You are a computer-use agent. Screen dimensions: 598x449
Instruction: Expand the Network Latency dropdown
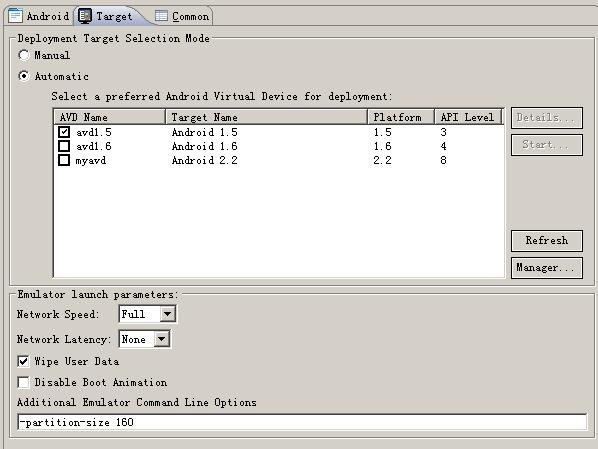(x=162, y=339)
